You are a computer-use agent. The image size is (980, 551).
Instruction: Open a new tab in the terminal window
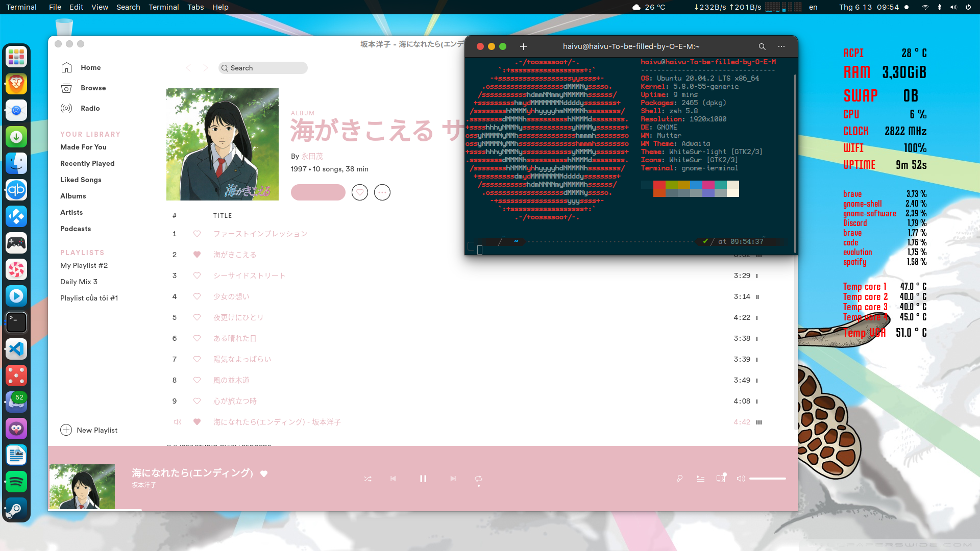pyautogui.click(x=523, y=46)
